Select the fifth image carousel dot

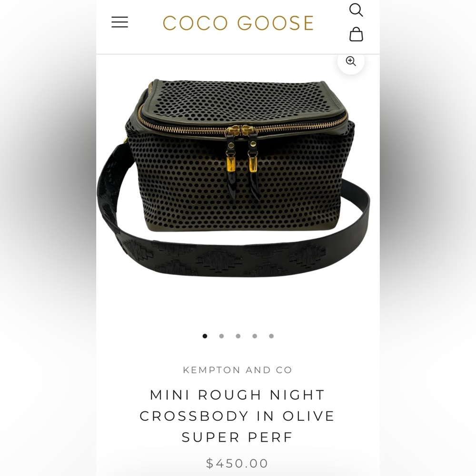tap(271, 336)
